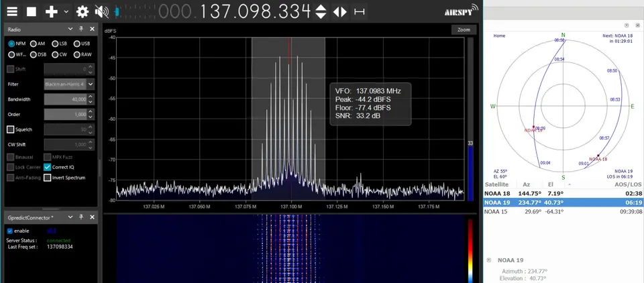Uncheck the Correct IQ option

pos(48,167)
